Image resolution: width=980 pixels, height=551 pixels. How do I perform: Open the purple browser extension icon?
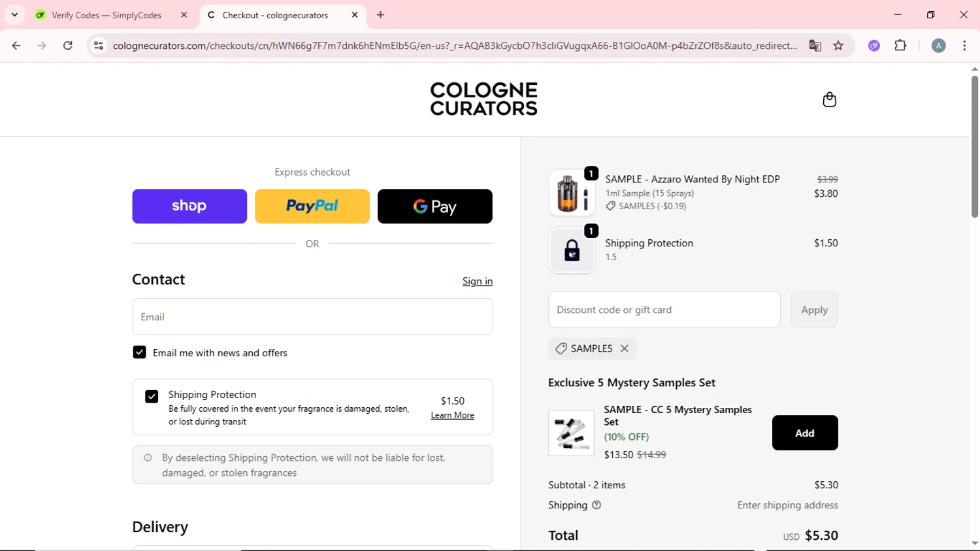click(x=874, y=46)
